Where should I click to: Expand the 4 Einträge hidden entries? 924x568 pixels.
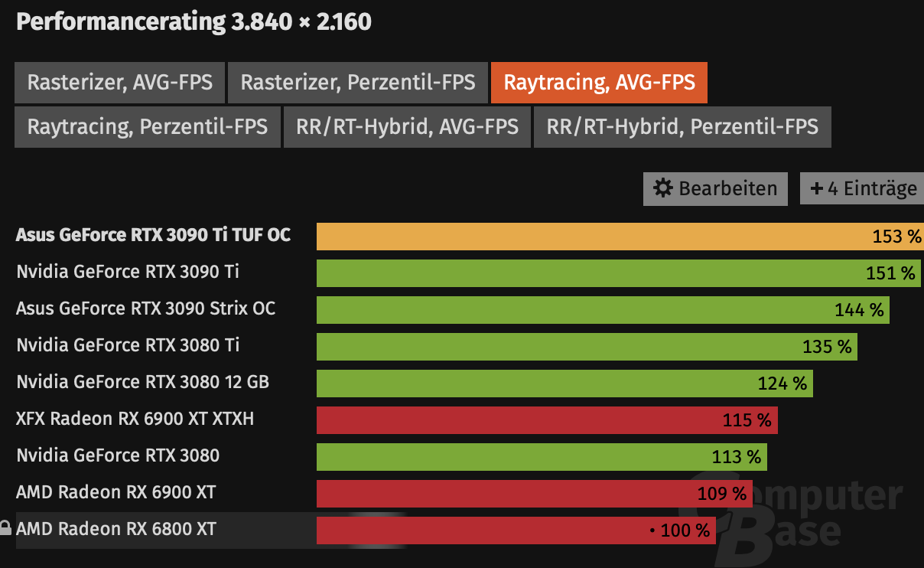[863, 188]
